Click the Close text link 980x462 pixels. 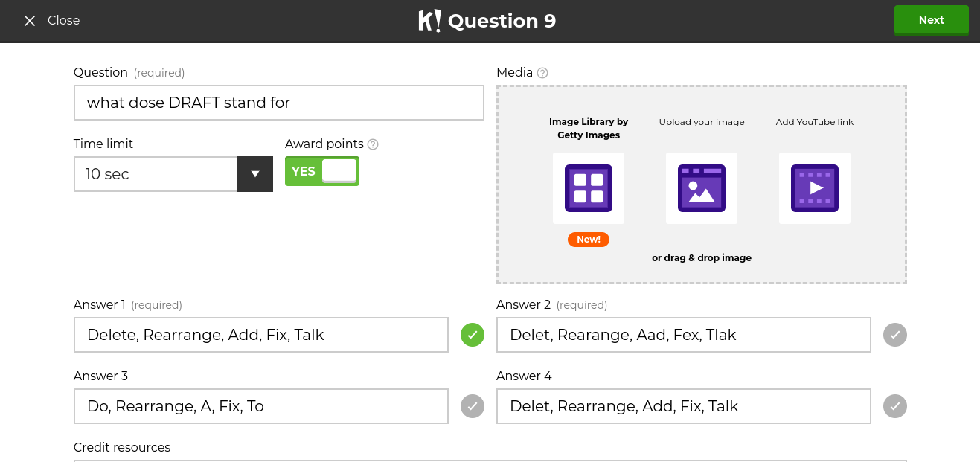pyautogui.click(x=63, y=21)
